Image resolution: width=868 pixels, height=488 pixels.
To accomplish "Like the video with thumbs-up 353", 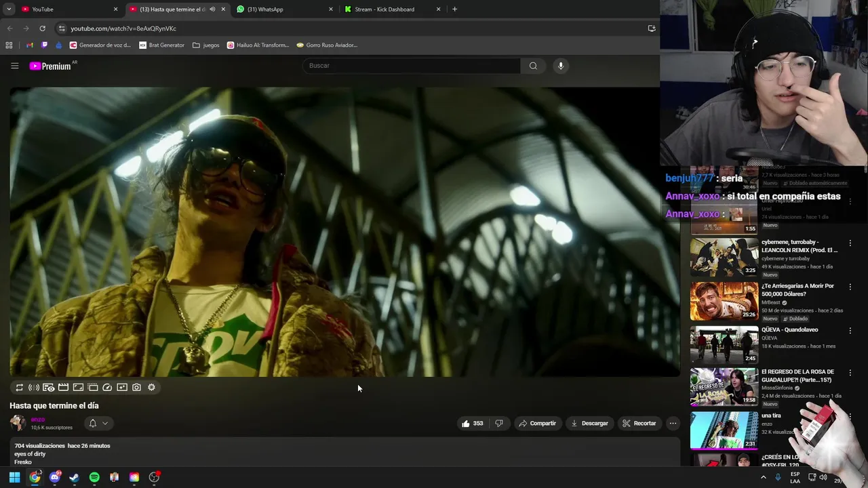I will tap(473, 424).
